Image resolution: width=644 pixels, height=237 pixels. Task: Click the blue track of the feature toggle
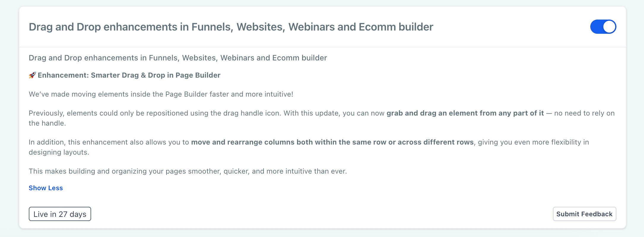click(x=596, y=27)
